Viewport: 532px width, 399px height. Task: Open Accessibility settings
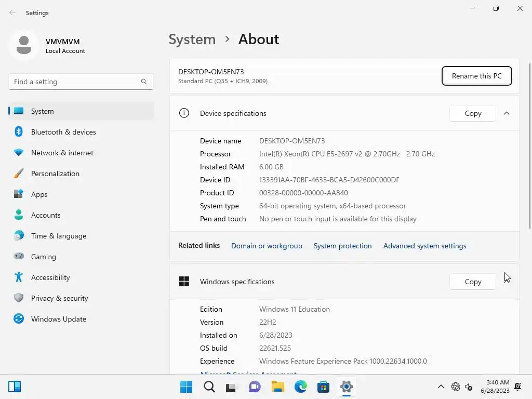[81, 277]
